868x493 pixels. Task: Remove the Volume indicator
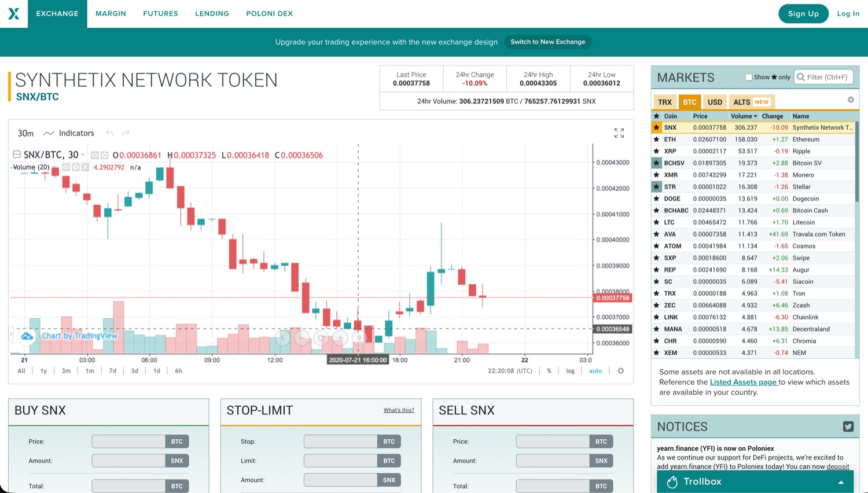tap(85, 167)
